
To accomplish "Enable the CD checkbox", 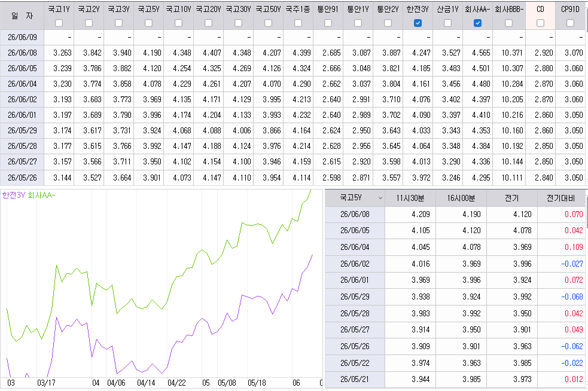I will click(540, 23).
